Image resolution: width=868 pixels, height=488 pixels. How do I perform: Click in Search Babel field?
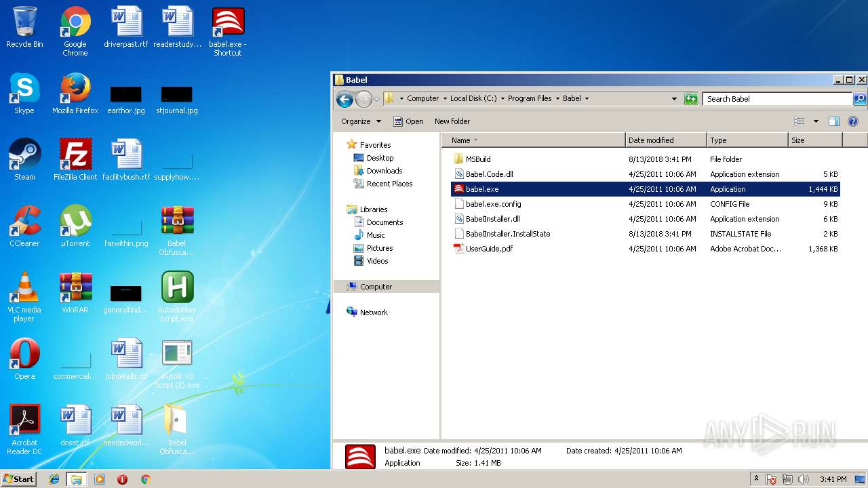(777, 99)
